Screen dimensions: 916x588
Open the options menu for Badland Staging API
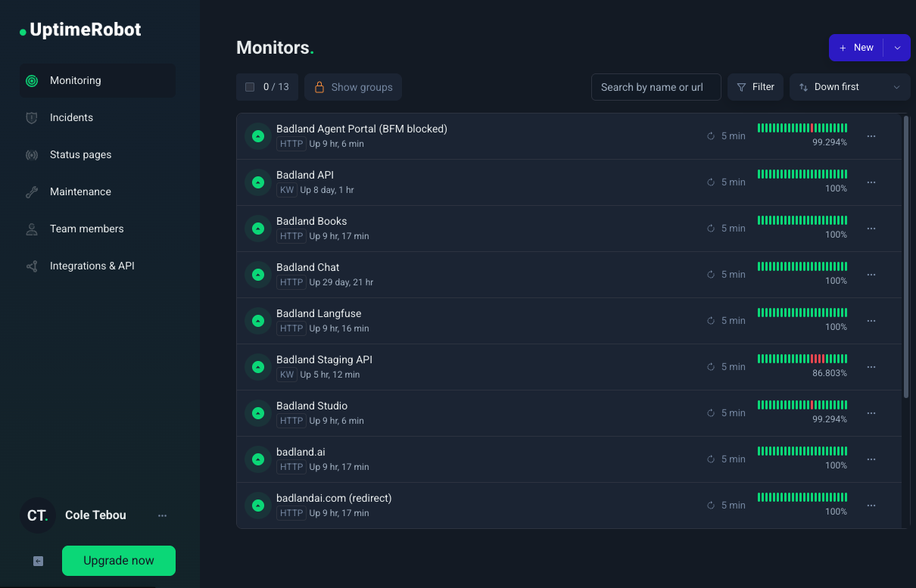point(871,366)
